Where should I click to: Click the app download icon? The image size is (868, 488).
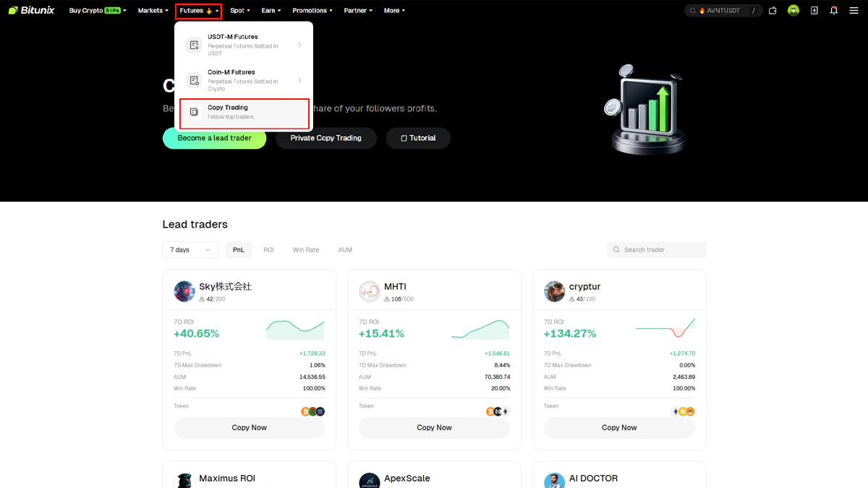pyautogui.click(x=814, y=11)
